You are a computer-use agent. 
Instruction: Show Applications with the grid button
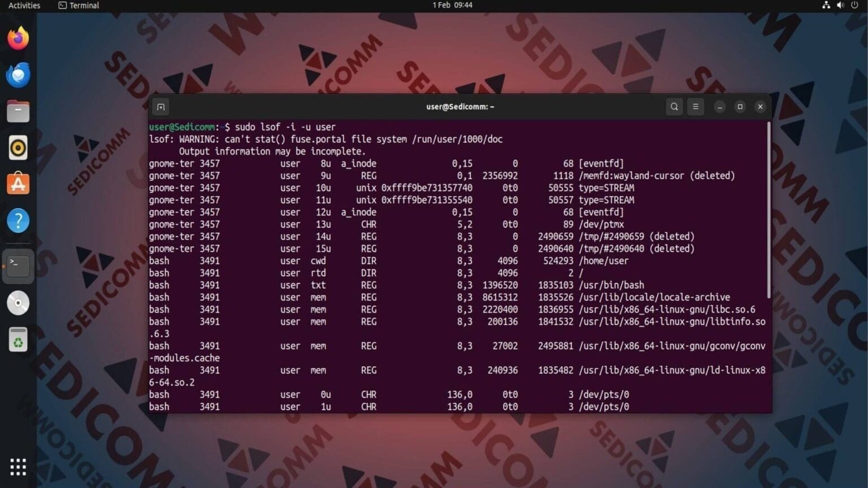click(18, 467)
